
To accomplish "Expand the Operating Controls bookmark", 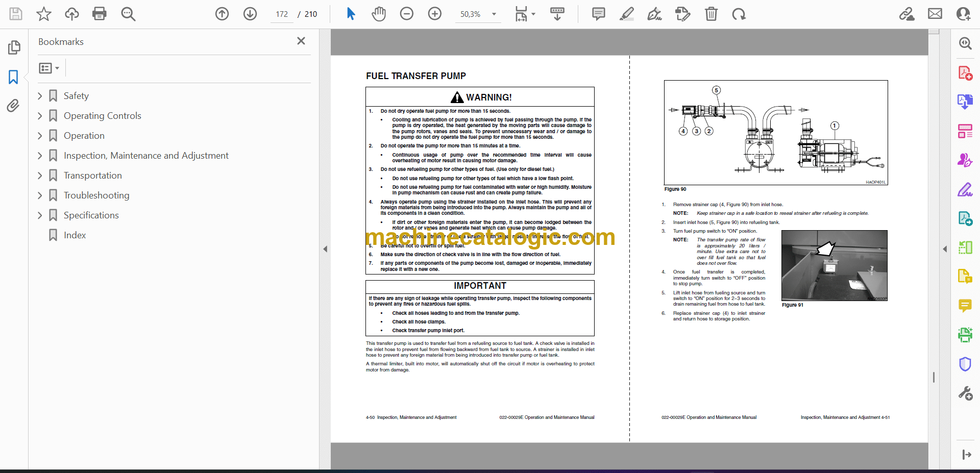I will point(40,116).
